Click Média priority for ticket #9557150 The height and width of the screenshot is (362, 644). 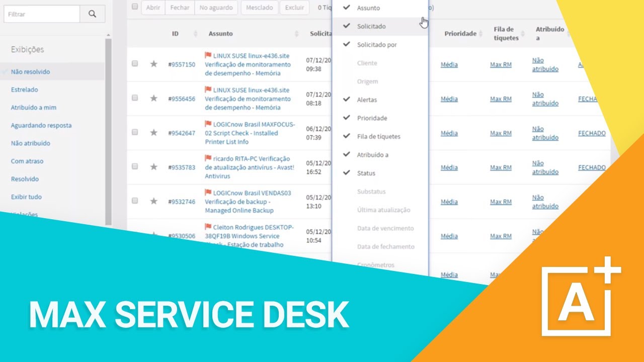[x=449, y=64]
